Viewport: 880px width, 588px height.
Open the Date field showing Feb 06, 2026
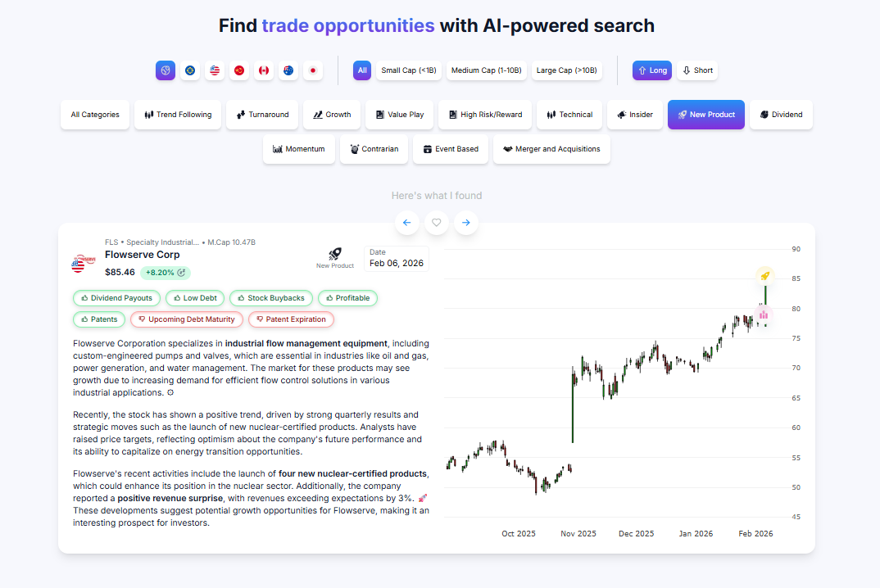click(397, 259)
